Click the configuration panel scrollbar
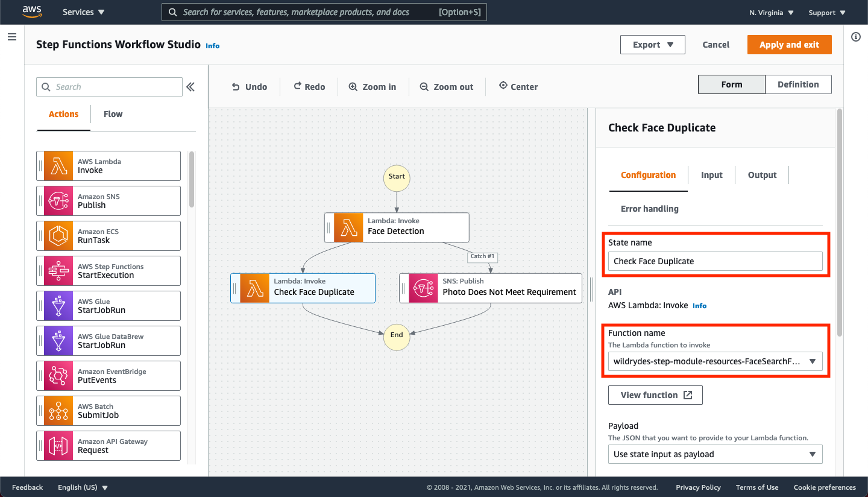Screen dimensions: 868x497 click(x=840, y=223)
